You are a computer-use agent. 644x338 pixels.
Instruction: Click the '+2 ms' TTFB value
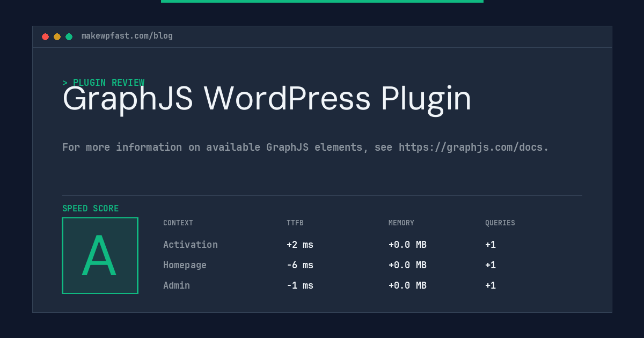(300, 245)
